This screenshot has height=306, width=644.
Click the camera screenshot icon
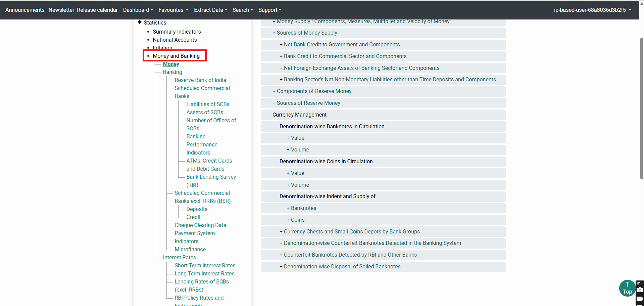[x=640, y=290]
